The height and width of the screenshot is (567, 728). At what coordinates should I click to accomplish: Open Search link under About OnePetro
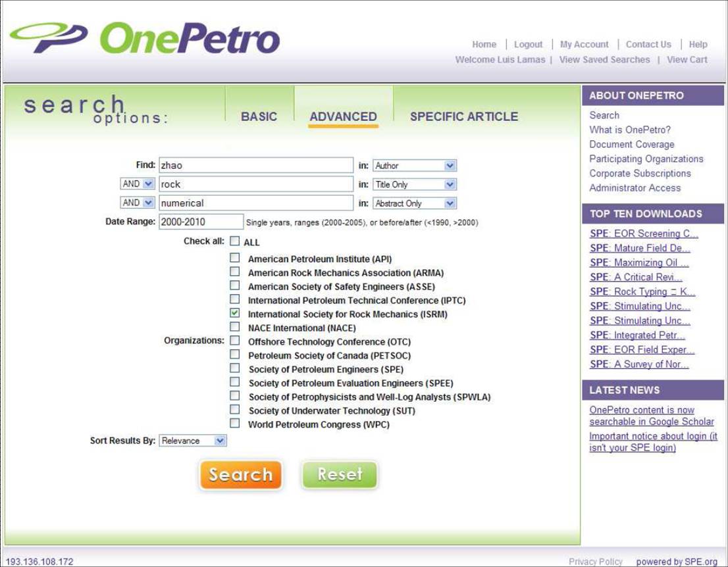coord(604,115)
